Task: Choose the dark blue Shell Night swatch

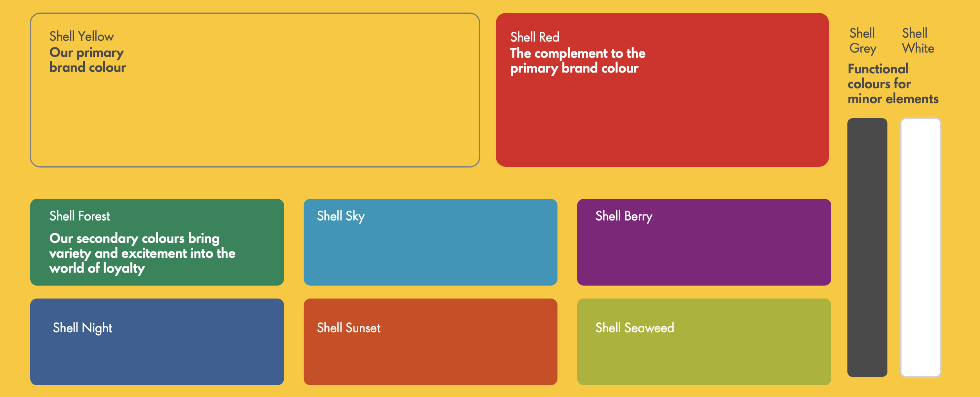Action: point(157,353)
